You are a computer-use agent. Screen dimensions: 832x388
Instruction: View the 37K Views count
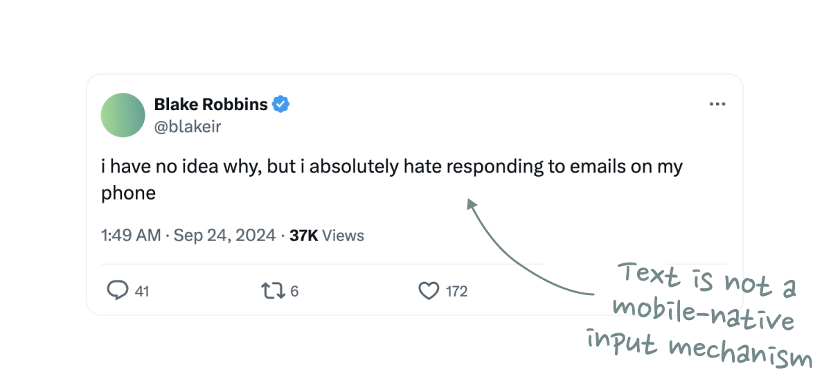click(x=327, y=235)
